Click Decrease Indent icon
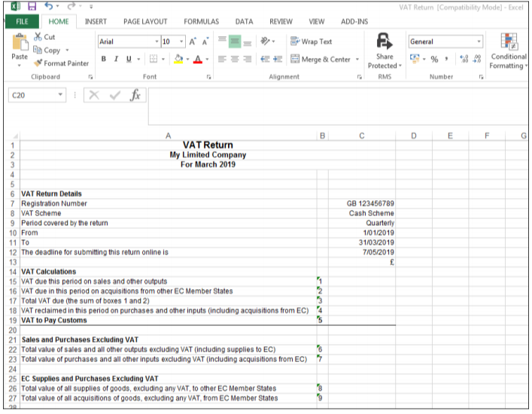 pyautogui.click(x=265, y=59)
